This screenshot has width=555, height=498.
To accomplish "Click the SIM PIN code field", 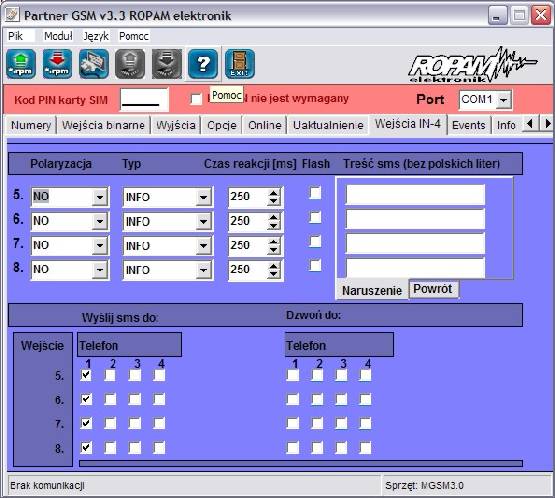I will [x=144, y=99].
